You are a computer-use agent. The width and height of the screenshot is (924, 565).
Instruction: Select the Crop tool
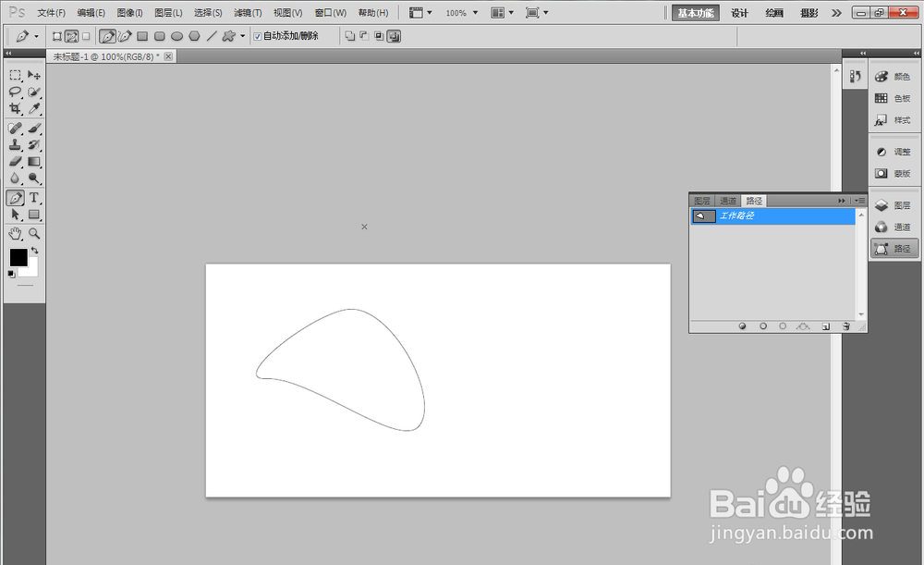click(16, 108)
